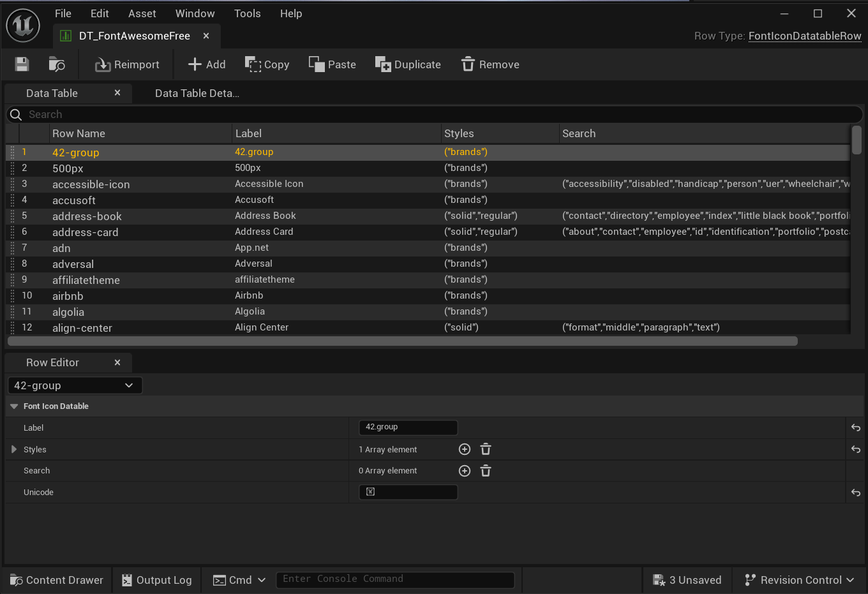Open the Content Drawer
The image size is (868, 594).
tap(57, 580)
